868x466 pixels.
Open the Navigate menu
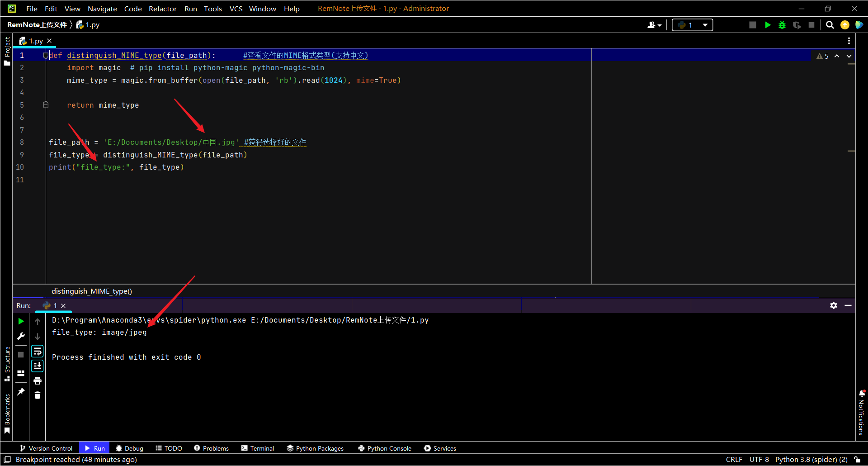pos(102,9)
